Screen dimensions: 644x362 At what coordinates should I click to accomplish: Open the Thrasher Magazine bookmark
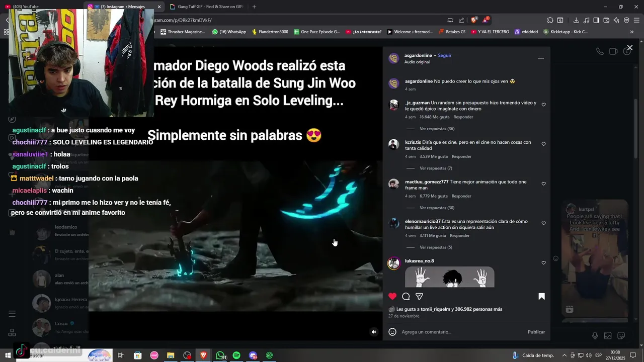point(183,32)
